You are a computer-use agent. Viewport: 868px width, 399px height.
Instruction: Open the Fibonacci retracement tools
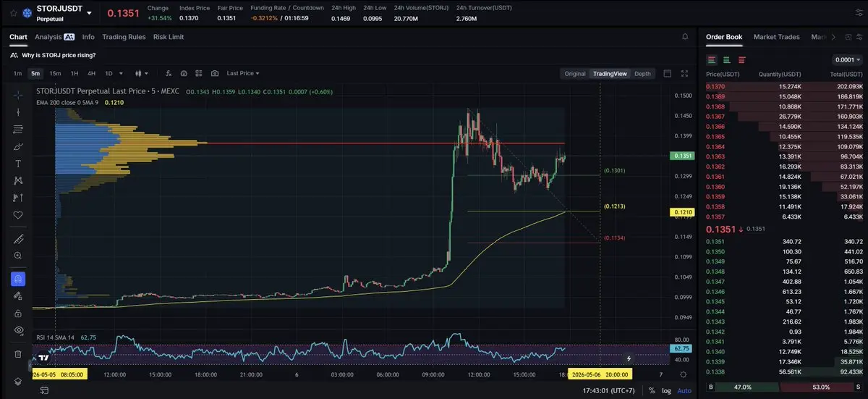18,130
